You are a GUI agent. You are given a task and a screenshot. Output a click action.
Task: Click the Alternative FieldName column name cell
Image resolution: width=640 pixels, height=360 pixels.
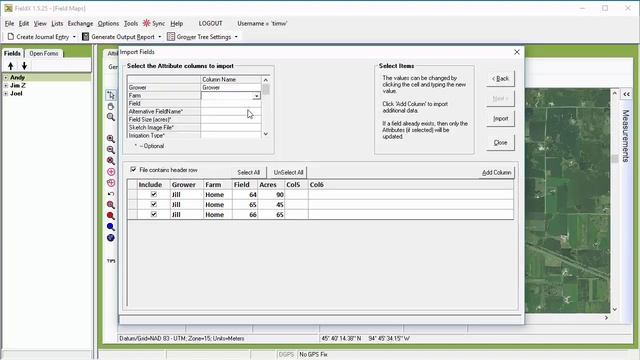231,111
